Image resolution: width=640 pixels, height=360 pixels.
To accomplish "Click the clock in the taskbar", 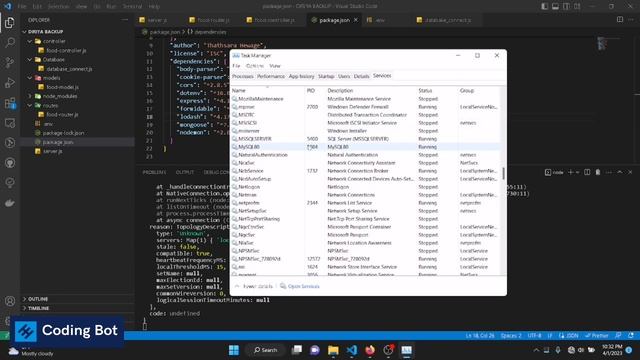I will point(612,350).
